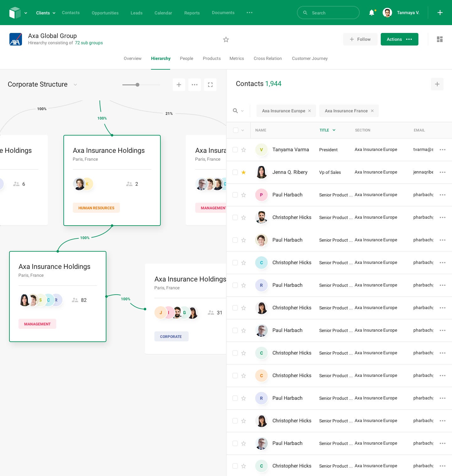Click the SECTION column header
452x476 pixels.
pos(363,130)
